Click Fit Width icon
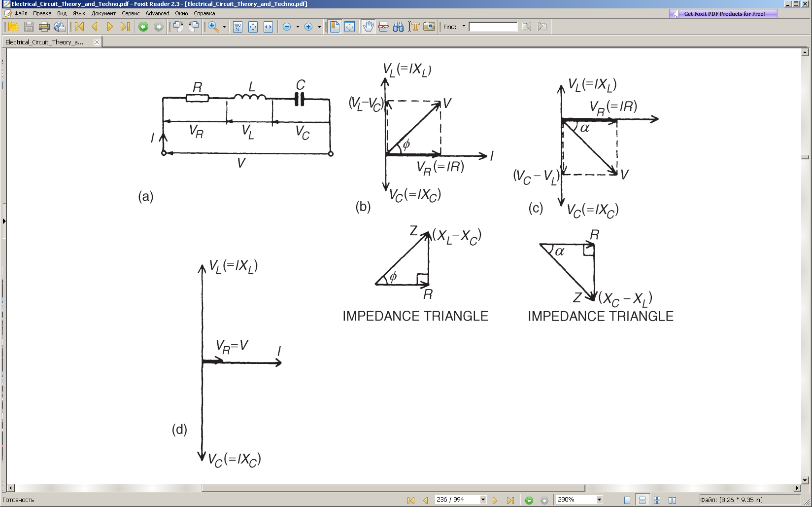812x507 pixels. click(x=268, y=27)
